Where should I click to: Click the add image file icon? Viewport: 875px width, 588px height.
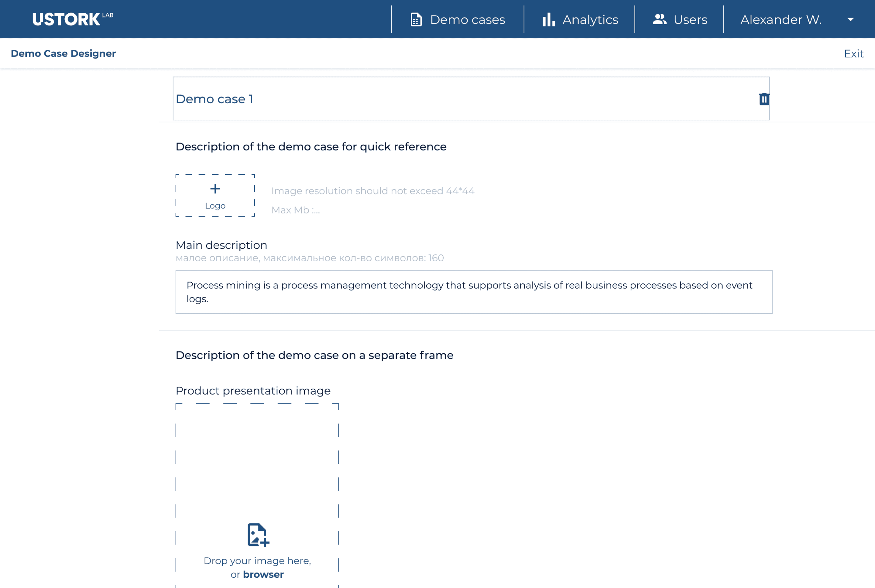258,535
